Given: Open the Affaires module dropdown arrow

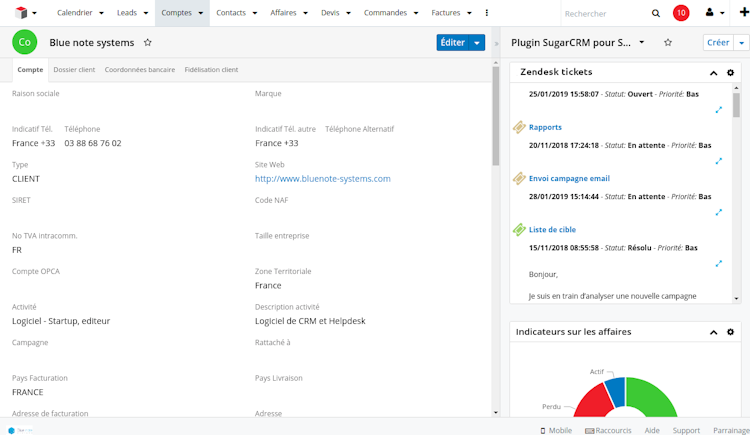Looking at the screenshot, I should coord(306,13).
